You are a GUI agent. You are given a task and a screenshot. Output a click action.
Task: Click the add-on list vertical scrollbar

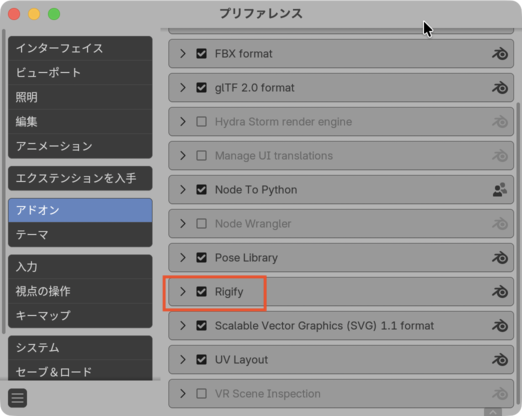(x=518, y=253)
